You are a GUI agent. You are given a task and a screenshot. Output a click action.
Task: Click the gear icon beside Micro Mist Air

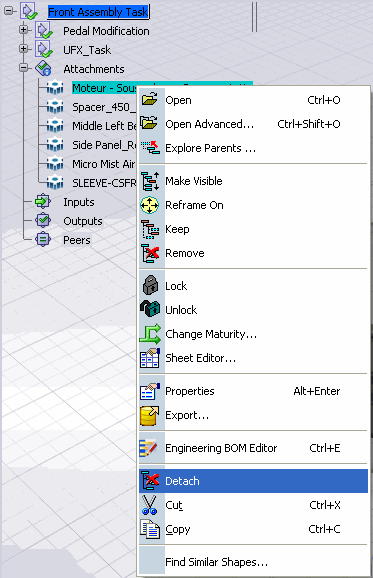coord(55,164)
